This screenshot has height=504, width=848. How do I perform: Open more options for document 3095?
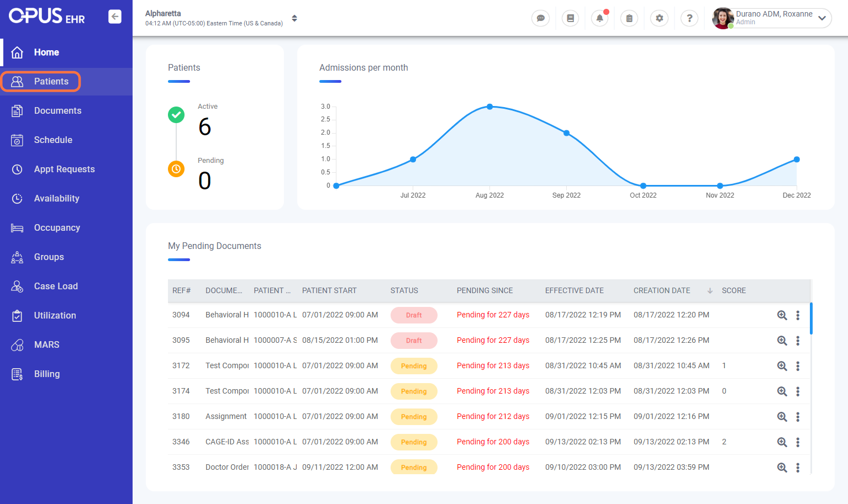pyautogui.click(x=798, y=341)
